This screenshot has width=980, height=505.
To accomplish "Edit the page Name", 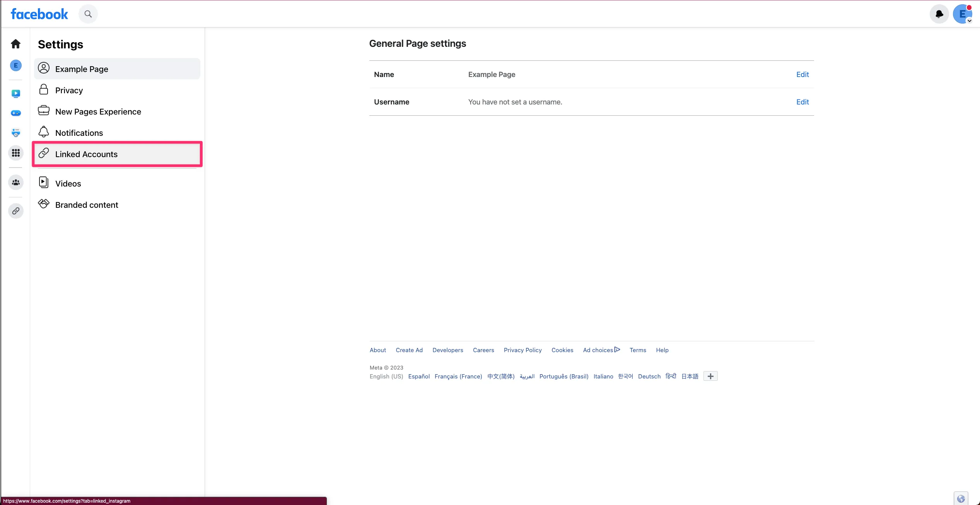I will click(802, 74).
